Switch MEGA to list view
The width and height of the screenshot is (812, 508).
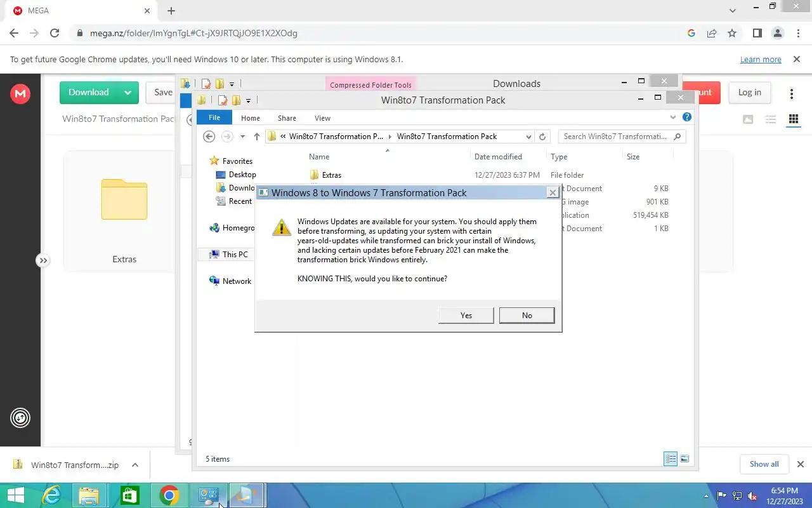click(x=771, y=119)
